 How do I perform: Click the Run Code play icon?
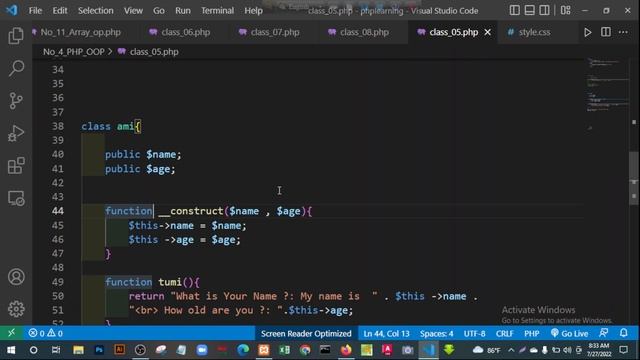pos(587,32)
